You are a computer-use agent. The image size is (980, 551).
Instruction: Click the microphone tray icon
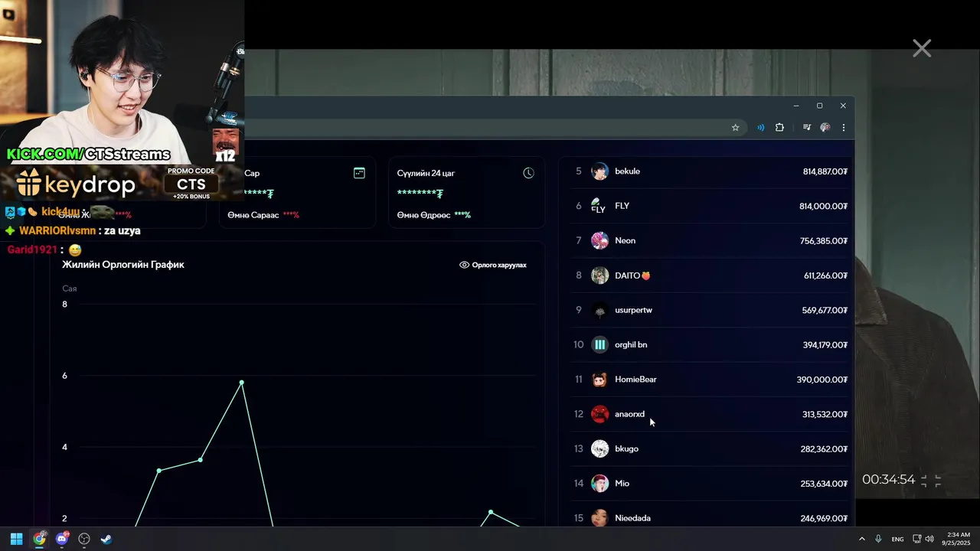coord(878,539)
